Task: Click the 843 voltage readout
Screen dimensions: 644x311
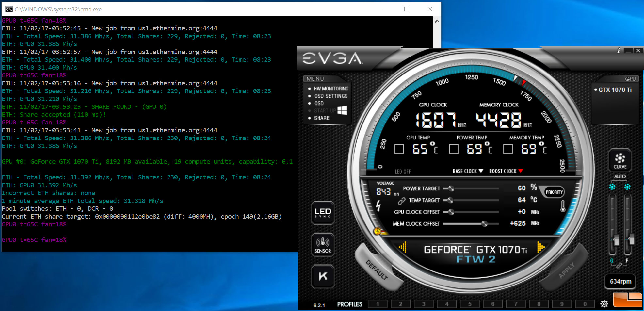Action: (x=383, y=191)
